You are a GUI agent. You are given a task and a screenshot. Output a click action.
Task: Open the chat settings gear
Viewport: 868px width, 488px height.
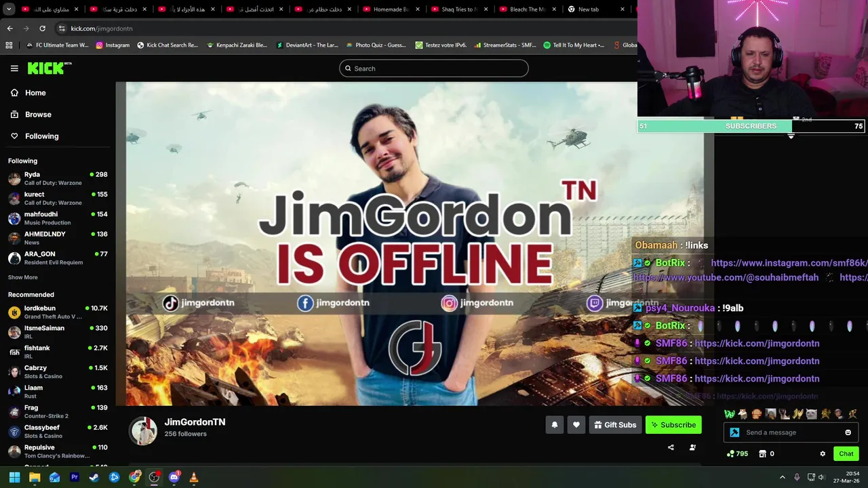point(823,454)
